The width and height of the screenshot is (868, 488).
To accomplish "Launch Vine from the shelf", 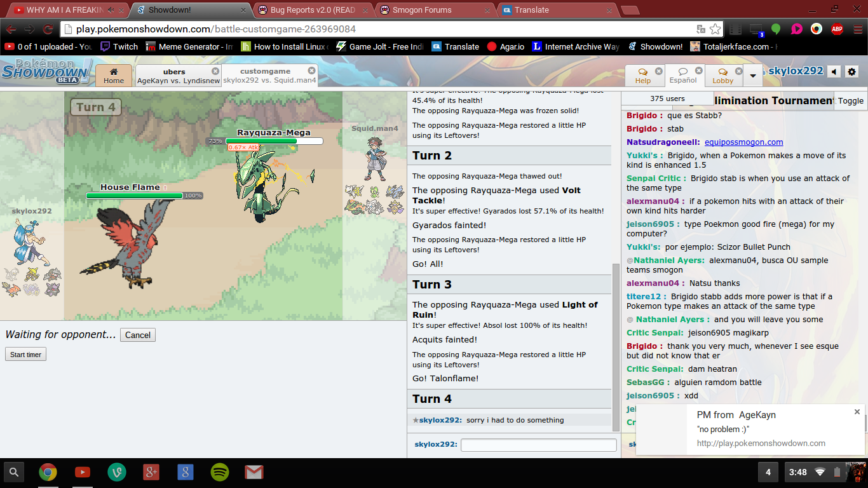I will click(x=116, y=472).
